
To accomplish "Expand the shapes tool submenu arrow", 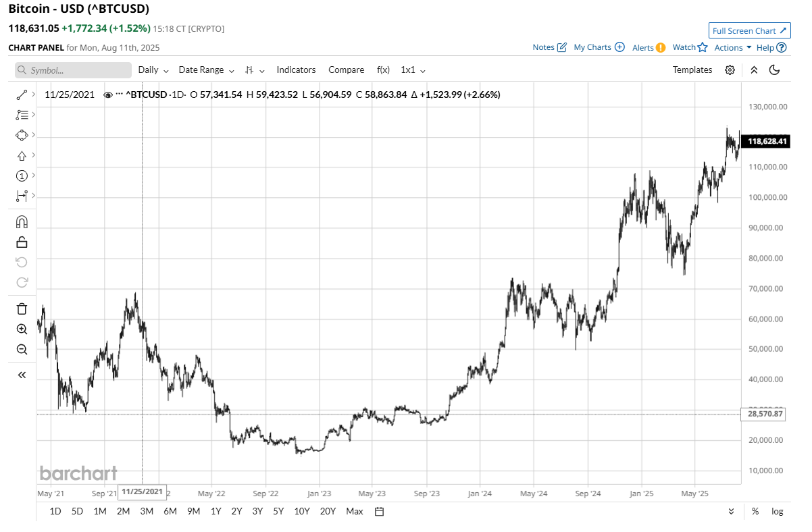I will coord(32,135).
